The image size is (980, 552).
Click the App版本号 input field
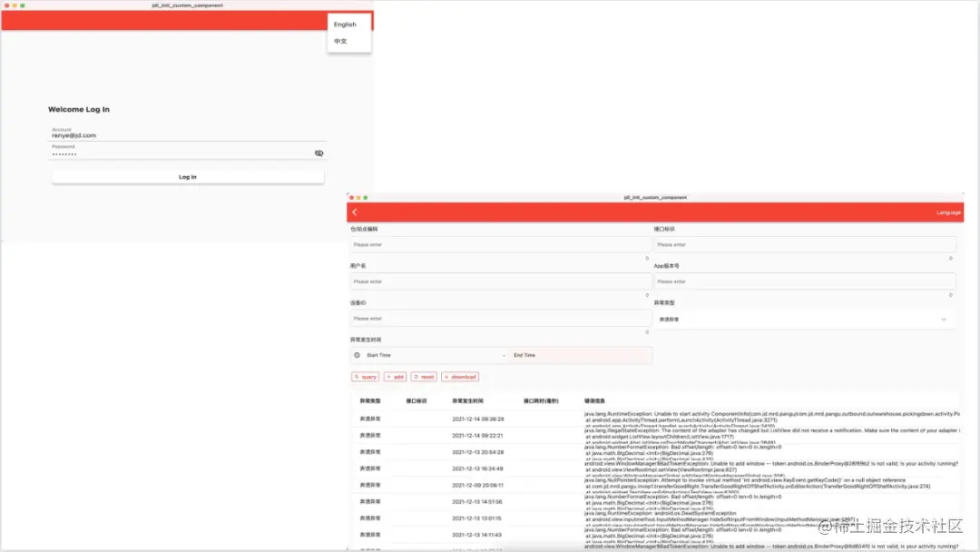tap(804, 281)
